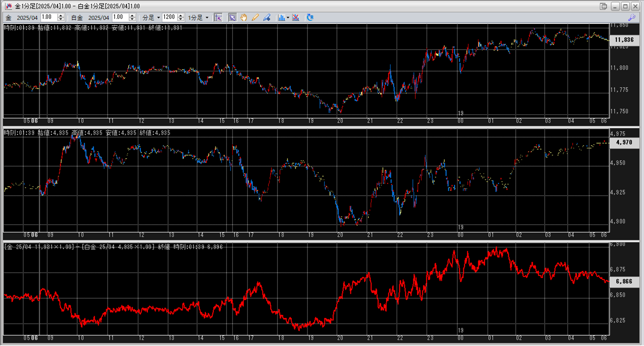Open the bar chart indicator icon

pos(281,18)
